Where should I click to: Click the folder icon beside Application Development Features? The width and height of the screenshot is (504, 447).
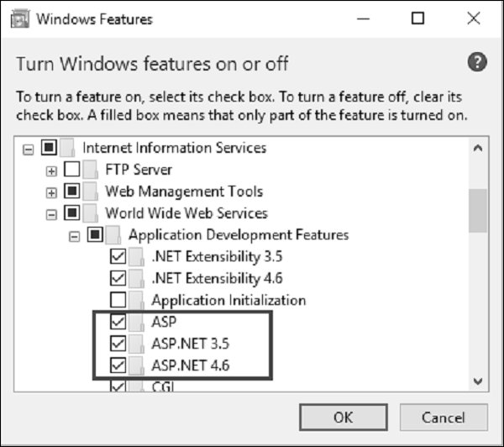115,234
